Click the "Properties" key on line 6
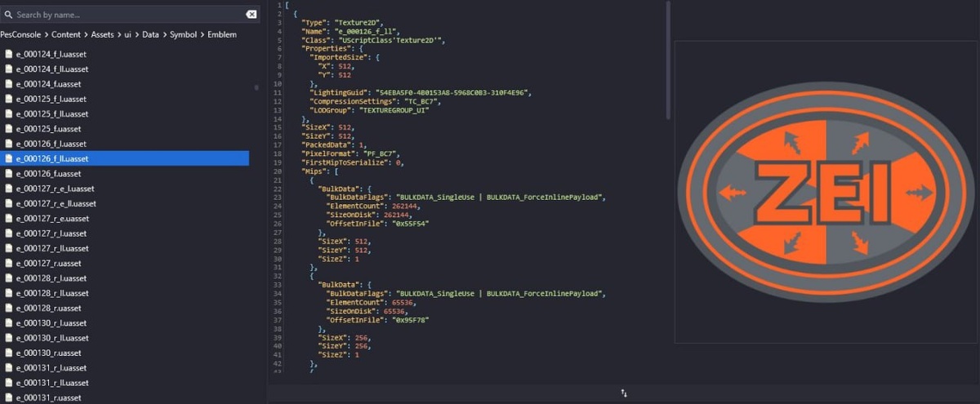The image size is (980, 404). (x=323, y=49)
